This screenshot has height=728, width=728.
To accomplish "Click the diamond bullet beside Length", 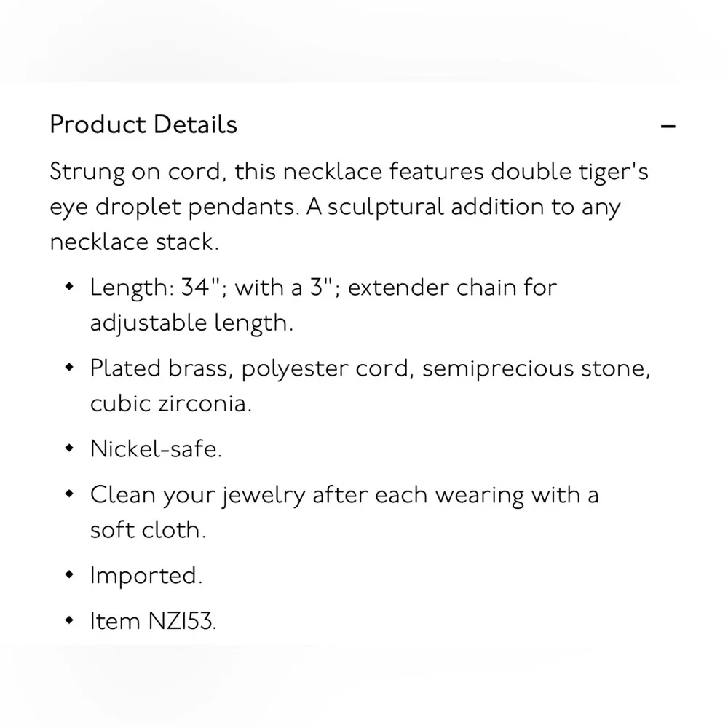I will pos(70,286).
